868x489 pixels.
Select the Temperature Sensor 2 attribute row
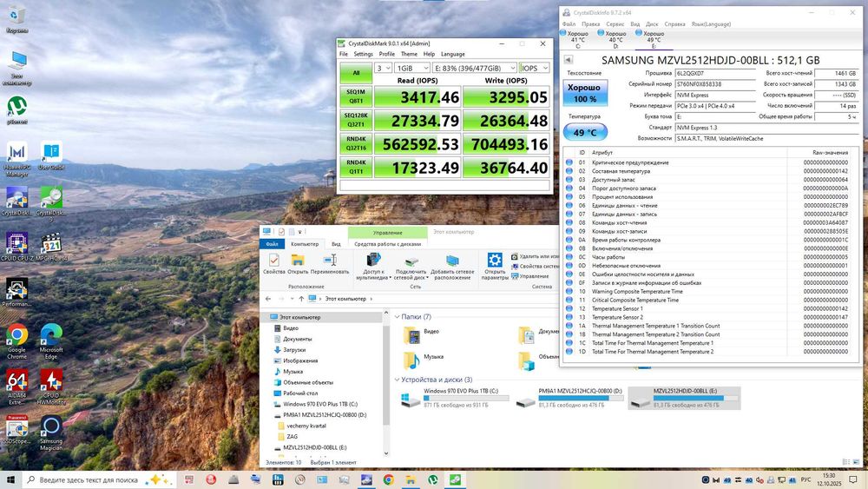pyautogui.click(x=710, y=317)
